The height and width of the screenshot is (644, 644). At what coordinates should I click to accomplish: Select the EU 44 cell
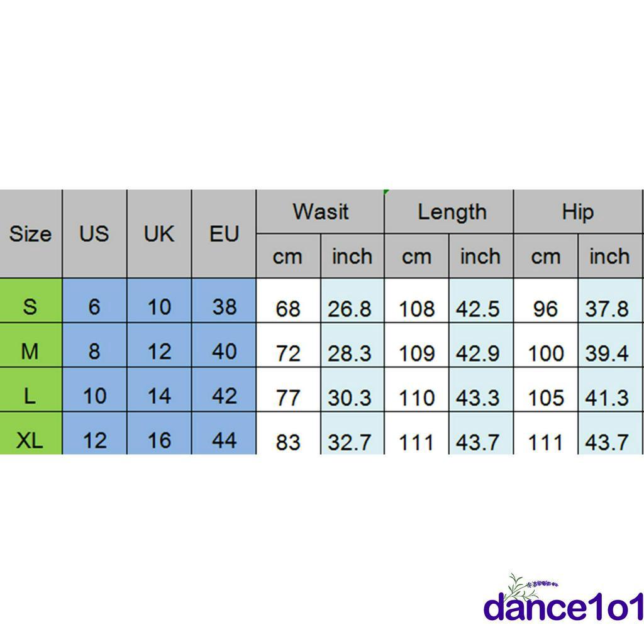click(224, 440)
